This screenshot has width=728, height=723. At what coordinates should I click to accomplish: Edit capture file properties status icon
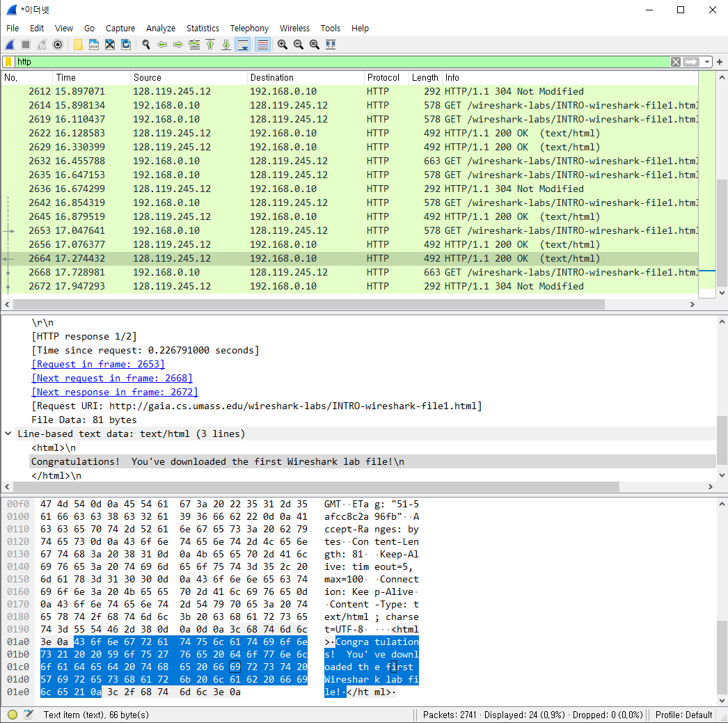pos(29,715)
